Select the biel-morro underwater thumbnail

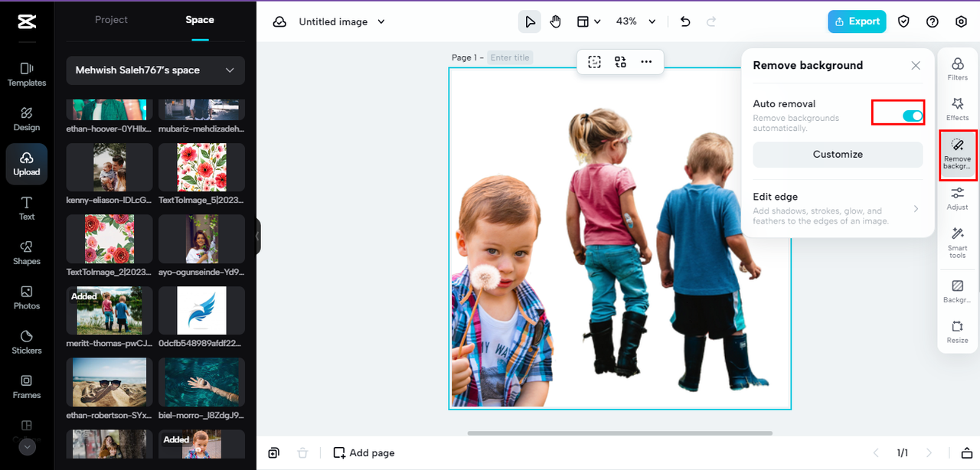pos(201,383)
